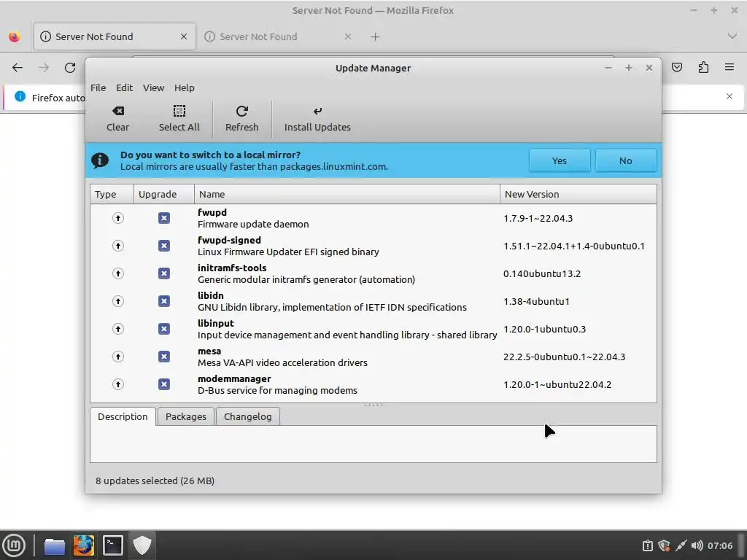
Task: Open the Linux Mint start menu
Action: 15,545
